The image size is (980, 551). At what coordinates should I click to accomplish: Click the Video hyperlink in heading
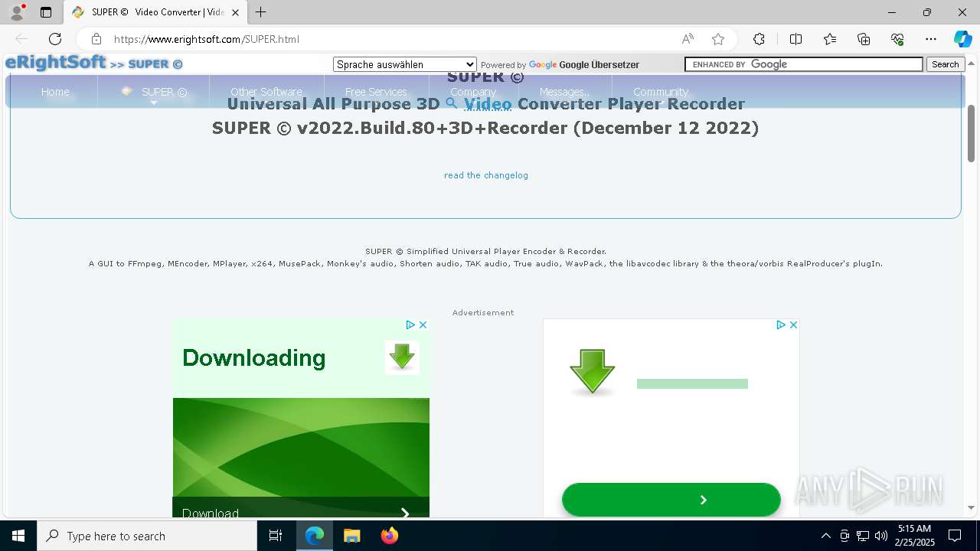click(488, 103)
